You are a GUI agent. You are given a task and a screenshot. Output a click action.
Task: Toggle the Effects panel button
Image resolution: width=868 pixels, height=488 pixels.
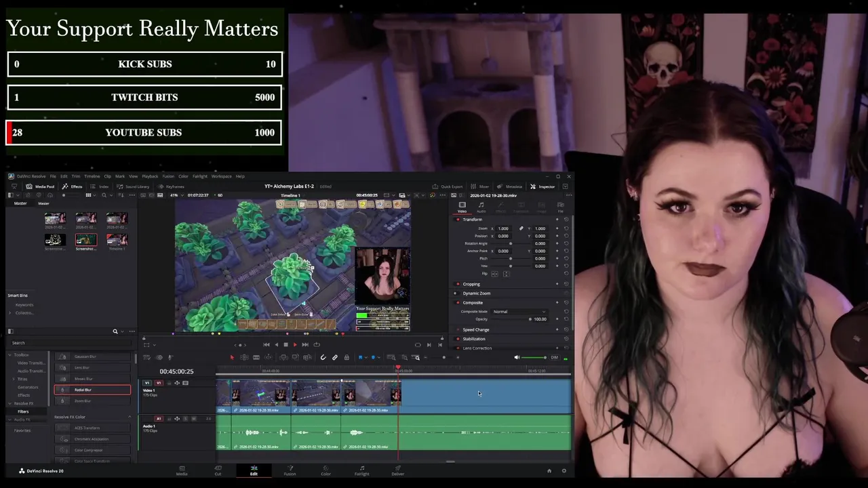coord(72,186)
